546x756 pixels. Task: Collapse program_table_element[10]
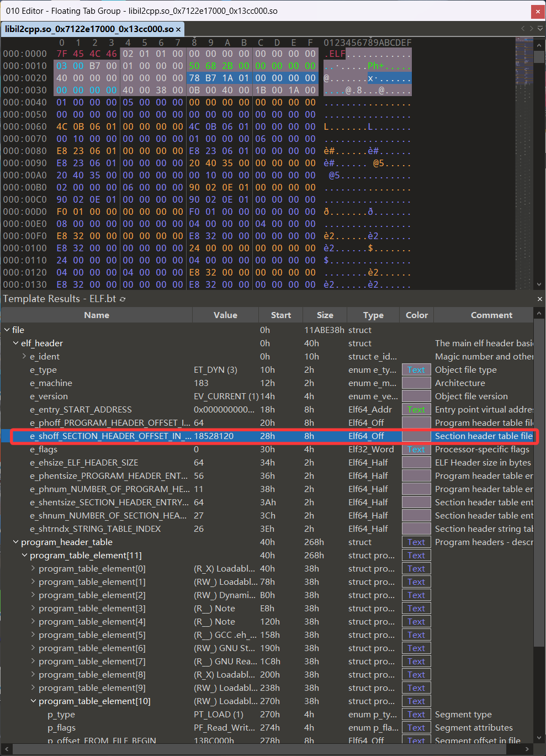tap(33, 701)
